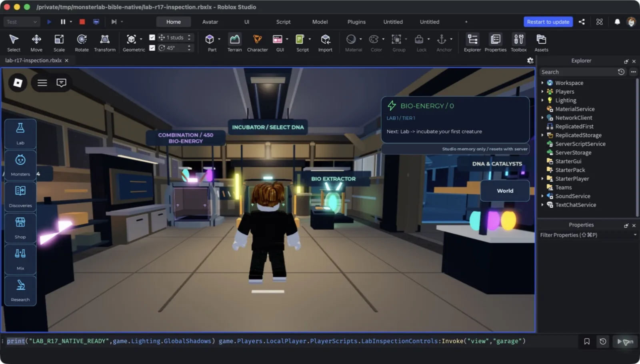Switch to the Plugins ribbon tab

click(x=356, y=22)
